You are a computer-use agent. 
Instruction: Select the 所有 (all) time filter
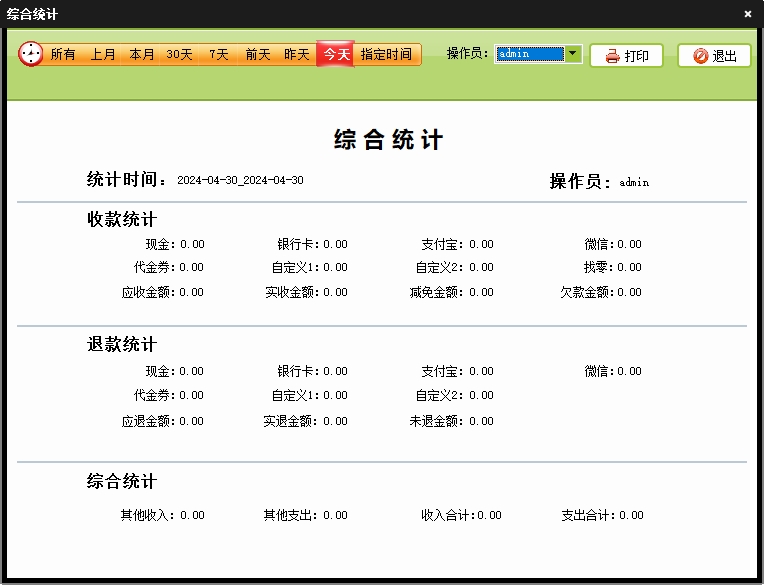[63, 55]
